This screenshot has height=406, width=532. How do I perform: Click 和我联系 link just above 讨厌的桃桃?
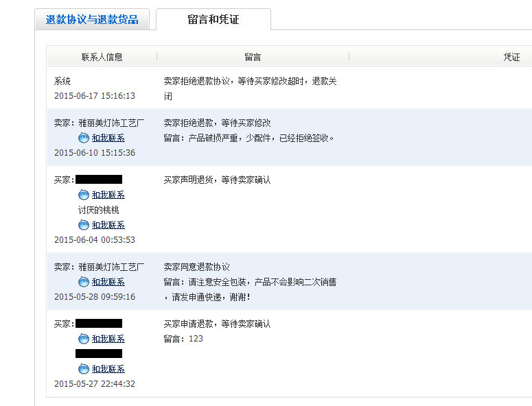point(108,195)
